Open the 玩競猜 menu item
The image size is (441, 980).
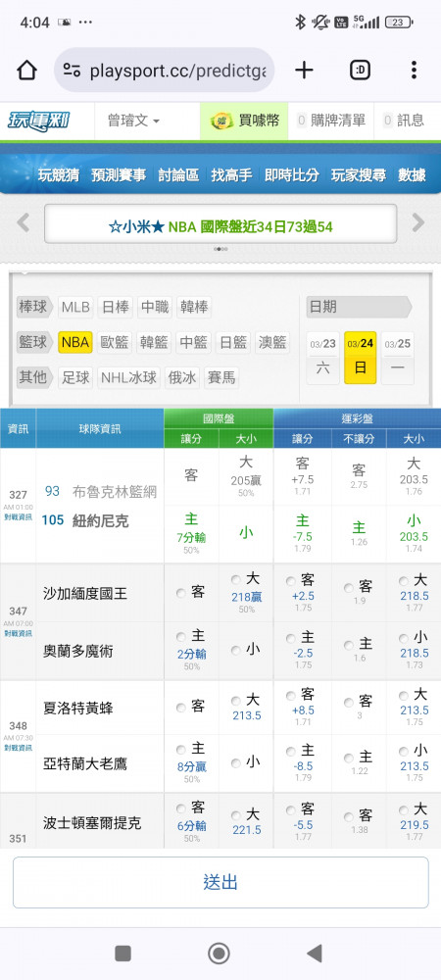point(58,175)
